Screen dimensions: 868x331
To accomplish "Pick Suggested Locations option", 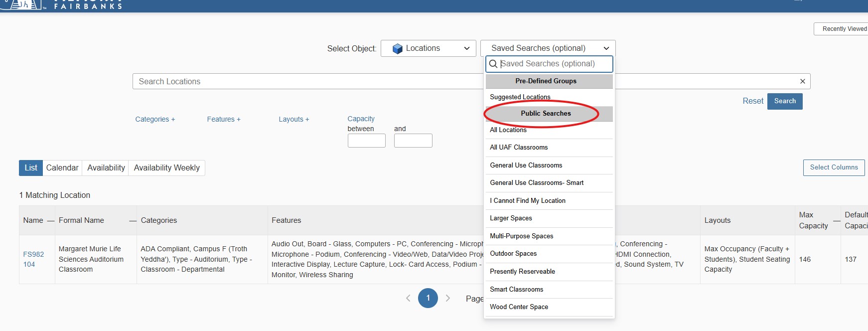I will (x=520, y=97).
